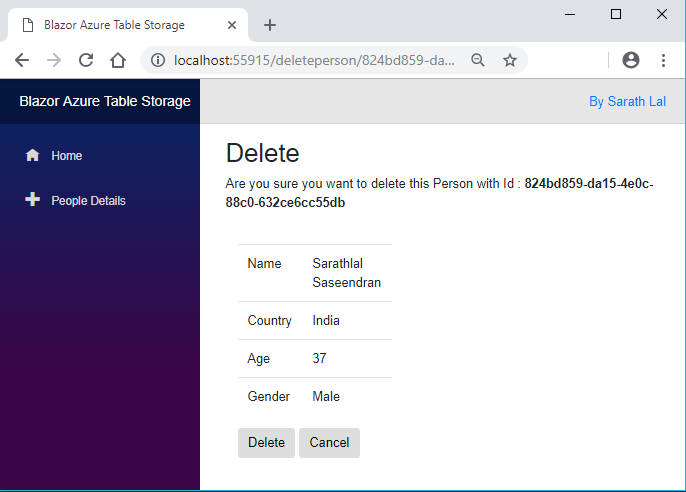This screenshot has width=686, height=492.
Task: Go to Home in the sidebar
Action: (66, 156)
